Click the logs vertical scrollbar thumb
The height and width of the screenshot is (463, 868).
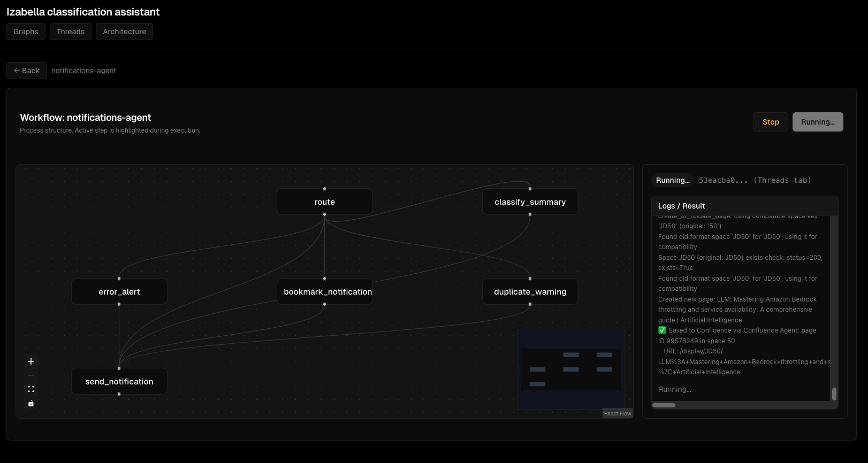[834, 394]
